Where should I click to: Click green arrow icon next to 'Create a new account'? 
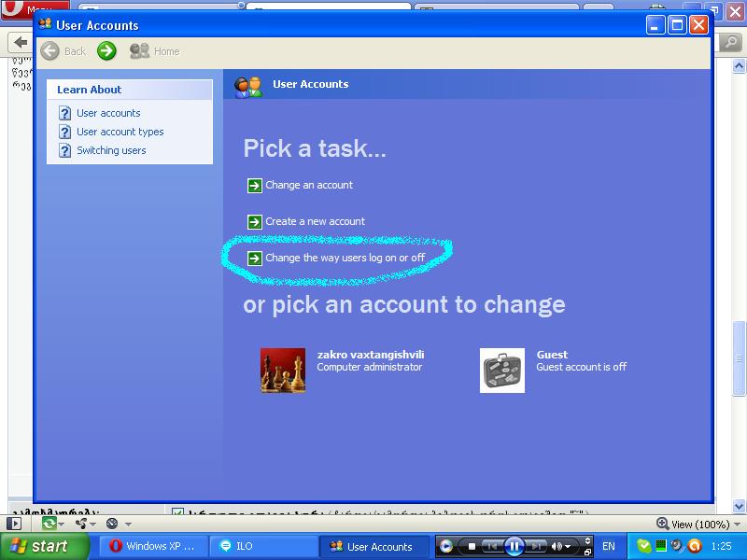[255, 222]
